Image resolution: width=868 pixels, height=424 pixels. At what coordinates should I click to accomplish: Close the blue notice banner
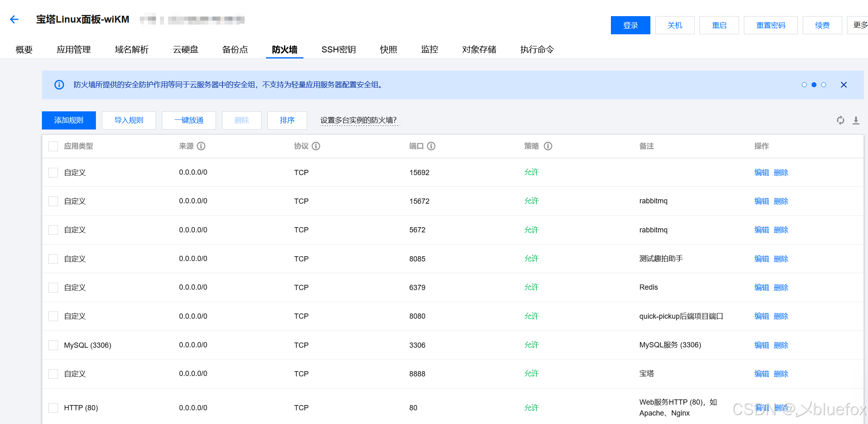844,85
